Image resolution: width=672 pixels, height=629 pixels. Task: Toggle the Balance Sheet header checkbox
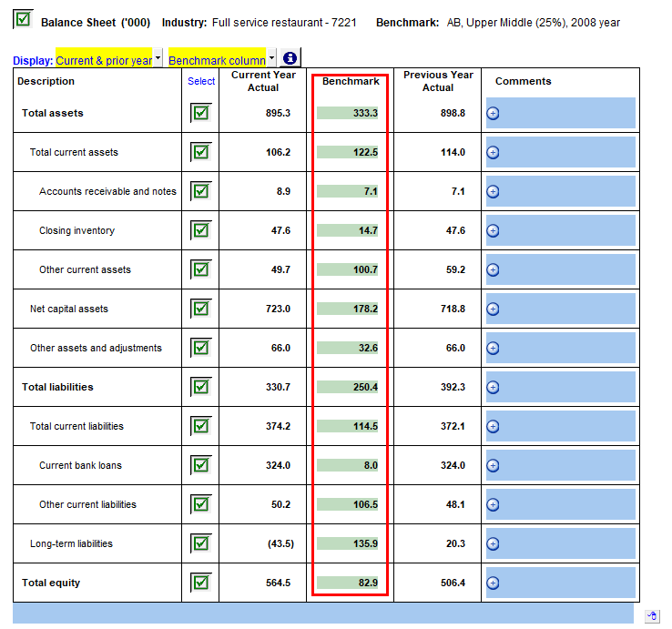[x=23, y=19]
